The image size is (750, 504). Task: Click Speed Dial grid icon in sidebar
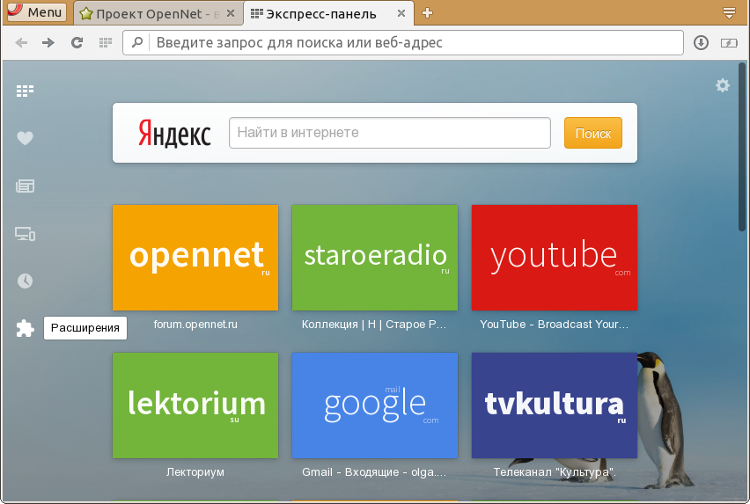25,91
